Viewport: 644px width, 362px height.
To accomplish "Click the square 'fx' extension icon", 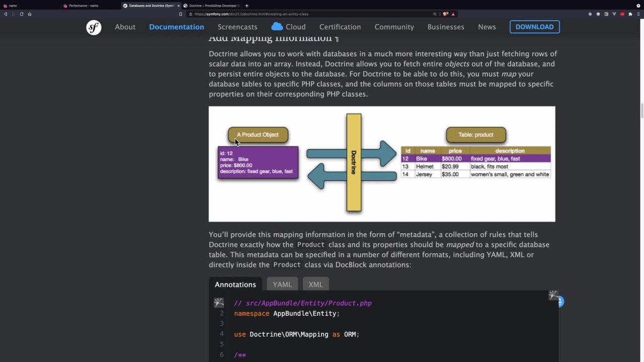I will coord(606,14).
